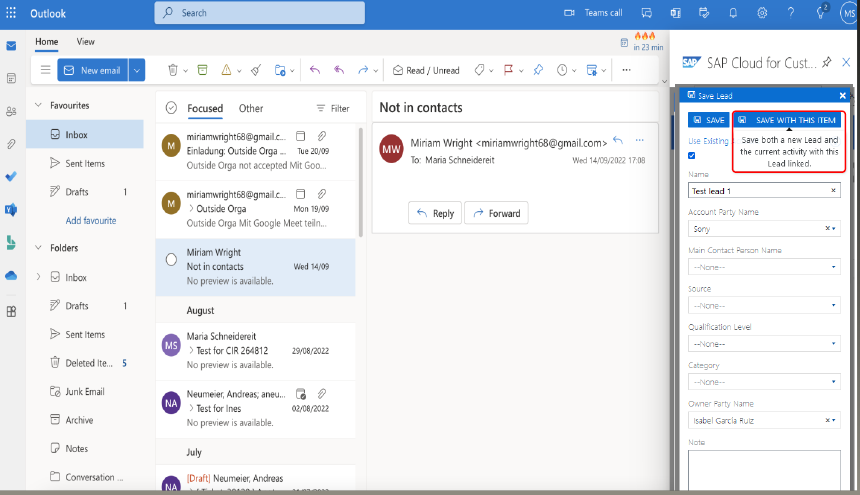Click Move to folder icon
This screenshot has width=860, height=495.
click(280, 70)
